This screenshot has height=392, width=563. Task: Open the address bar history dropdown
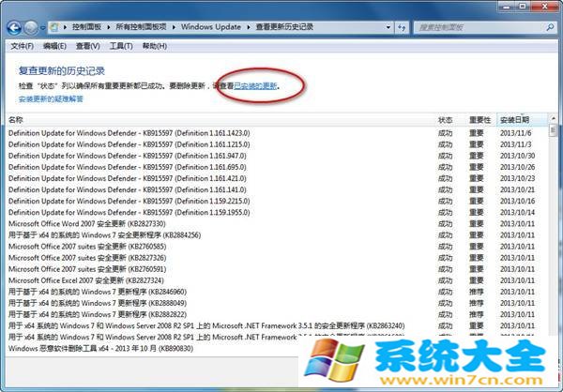388,27
